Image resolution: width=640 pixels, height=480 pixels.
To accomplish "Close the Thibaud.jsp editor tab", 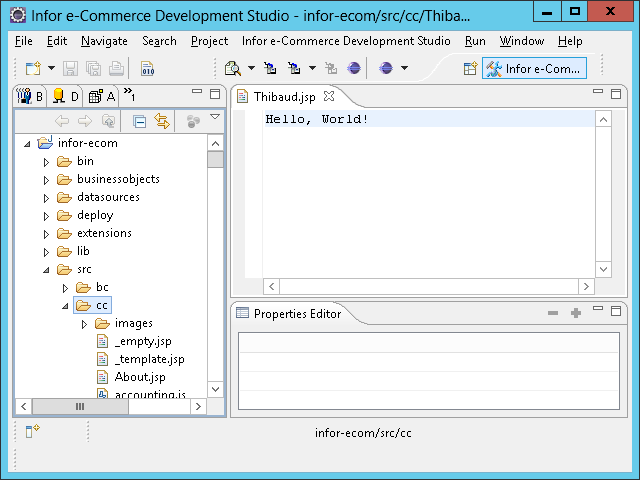I will [x=329, y=96].
